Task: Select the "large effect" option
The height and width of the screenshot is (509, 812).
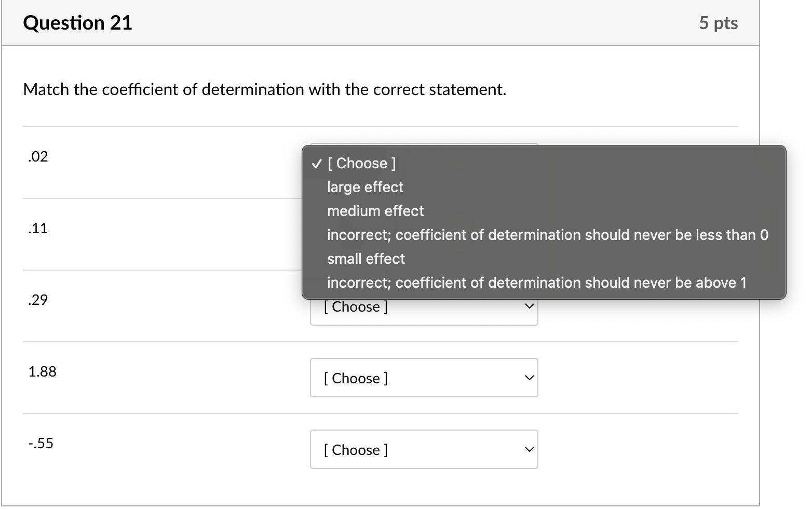Action: pos(364,187)
